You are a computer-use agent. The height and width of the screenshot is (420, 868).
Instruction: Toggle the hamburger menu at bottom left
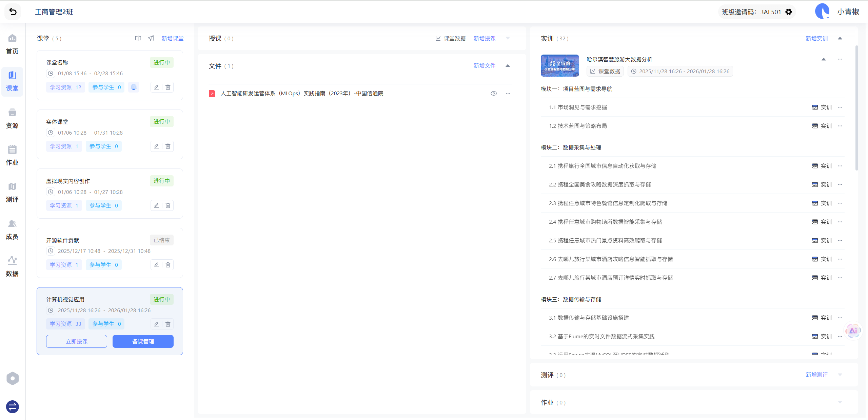click(12, 406)
